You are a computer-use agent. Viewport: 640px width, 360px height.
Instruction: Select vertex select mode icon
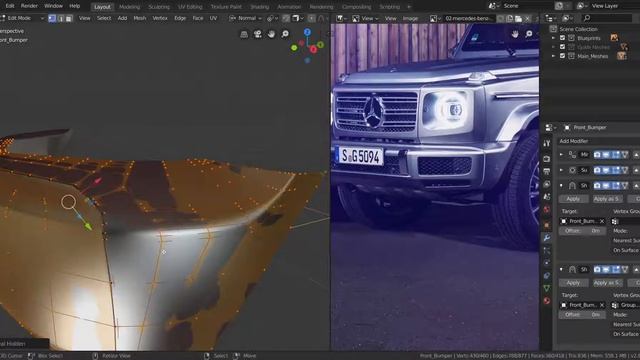pyautogui.click(x=52, y=18)
